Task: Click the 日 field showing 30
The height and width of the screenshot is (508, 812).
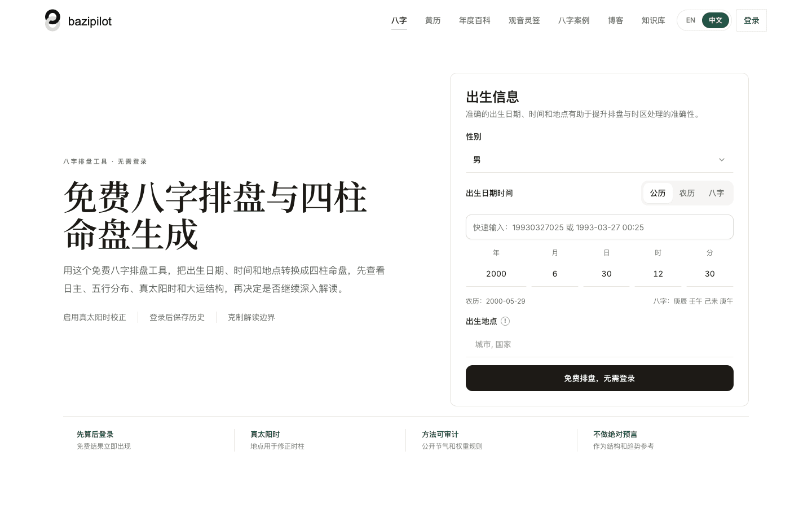Action: (607, 274)
